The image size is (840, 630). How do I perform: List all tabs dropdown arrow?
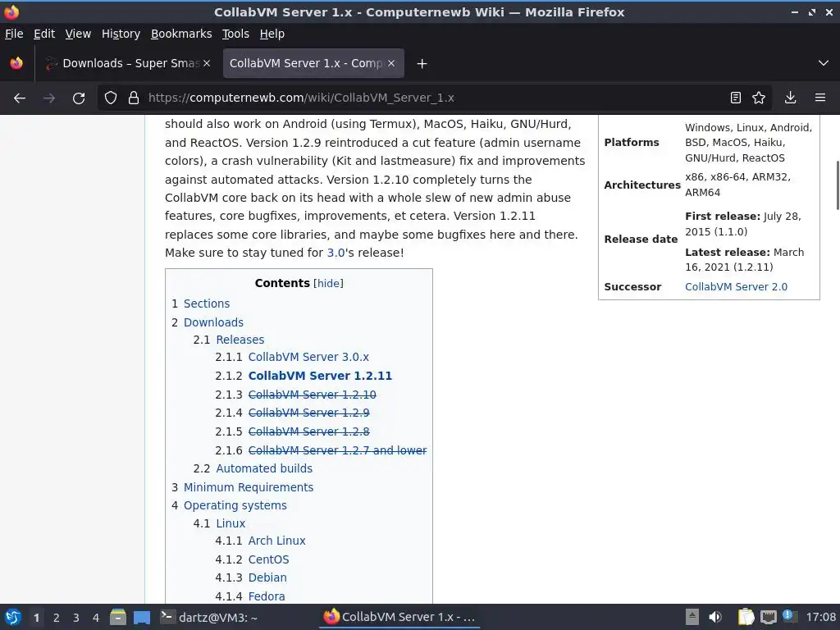pyautogui.click(x=824, y=63)
